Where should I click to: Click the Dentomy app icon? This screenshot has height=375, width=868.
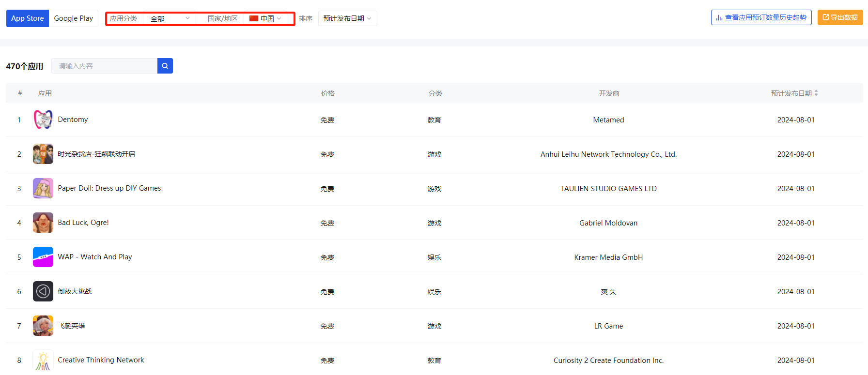click(x=43, y=120)
